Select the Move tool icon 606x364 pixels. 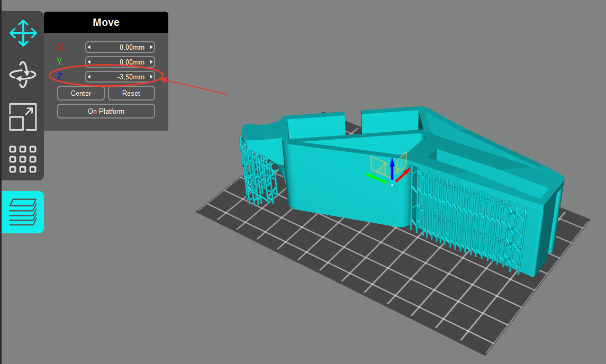[23, 33]
